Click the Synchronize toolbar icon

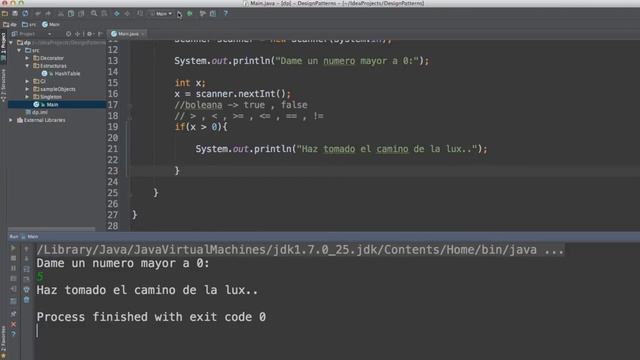(x=25, y=13)
